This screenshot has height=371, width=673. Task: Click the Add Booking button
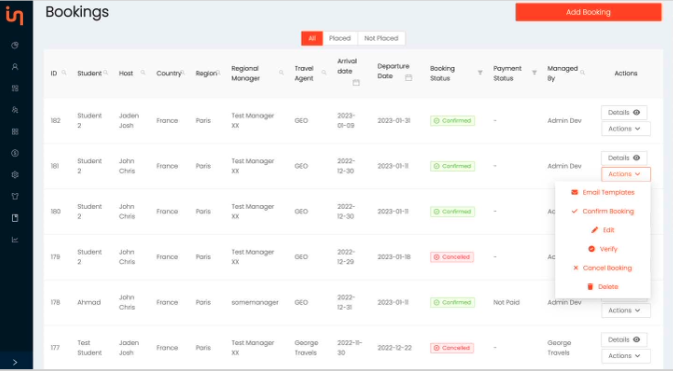pos(588,12)
